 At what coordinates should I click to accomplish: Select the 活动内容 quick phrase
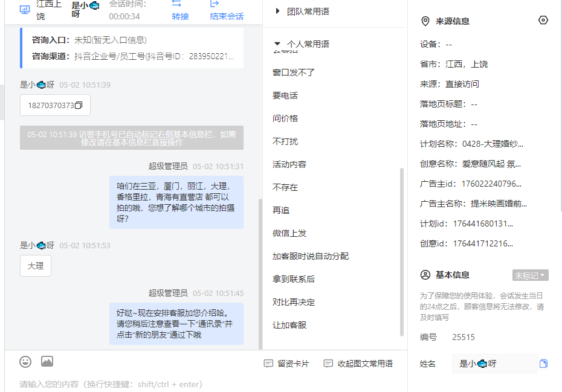click(289, 164)
